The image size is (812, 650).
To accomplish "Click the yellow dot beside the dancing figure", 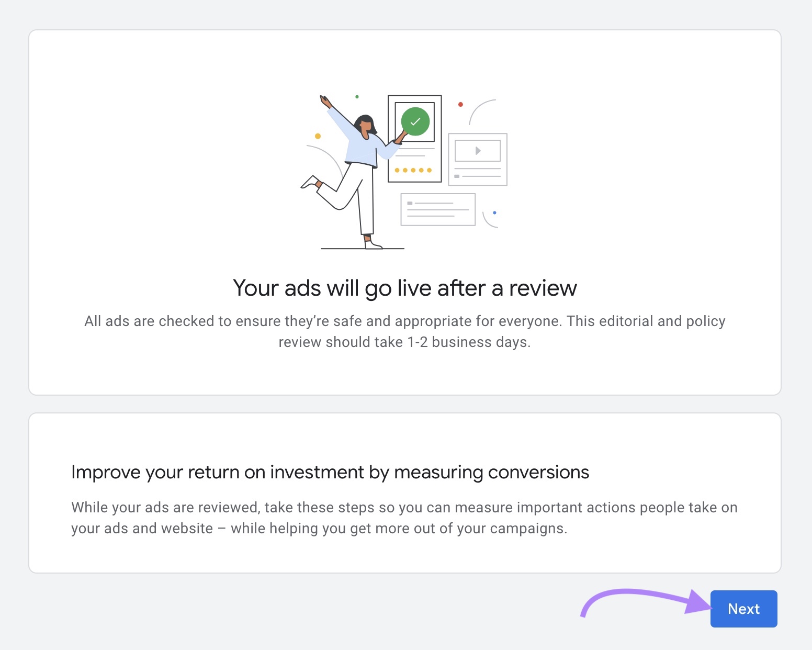I will [x=317, y=135].
